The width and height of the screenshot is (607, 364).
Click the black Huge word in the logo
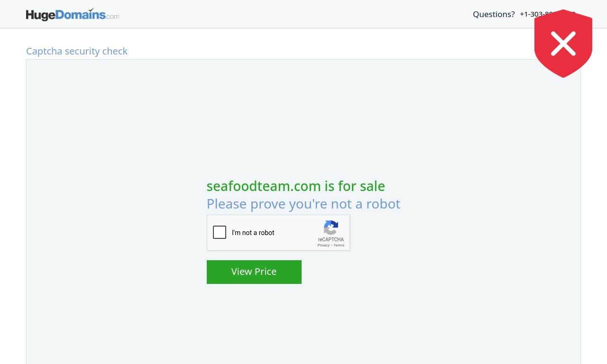pyautogui.click(x=40, y=15)
